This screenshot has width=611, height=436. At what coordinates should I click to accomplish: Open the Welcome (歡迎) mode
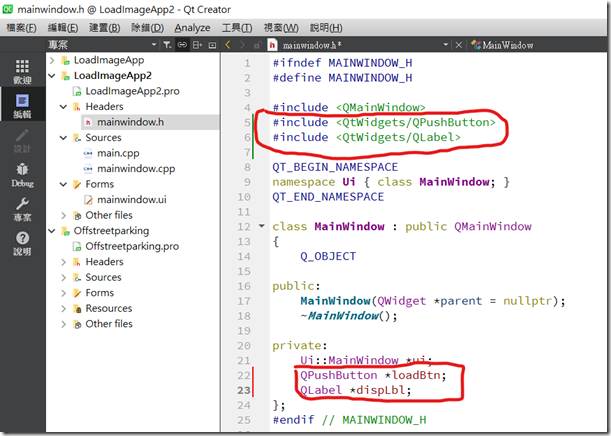[x=22, y=71]
